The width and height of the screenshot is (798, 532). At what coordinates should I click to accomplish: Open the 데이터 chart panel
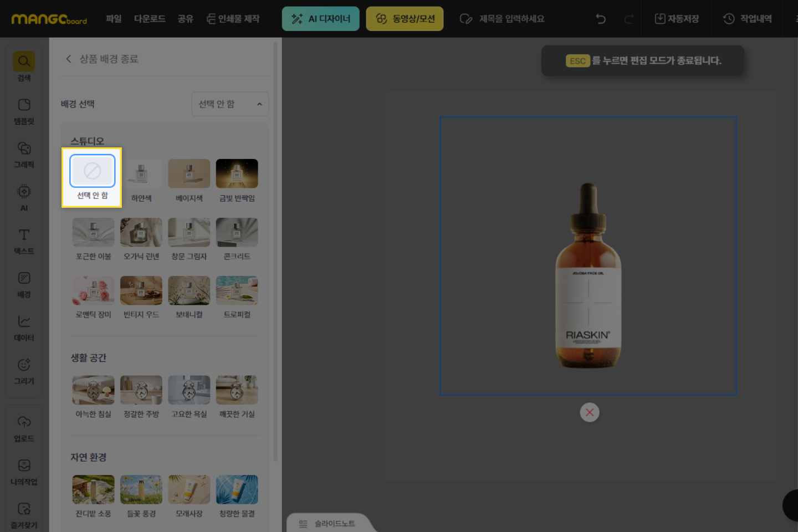coord(24,327)
